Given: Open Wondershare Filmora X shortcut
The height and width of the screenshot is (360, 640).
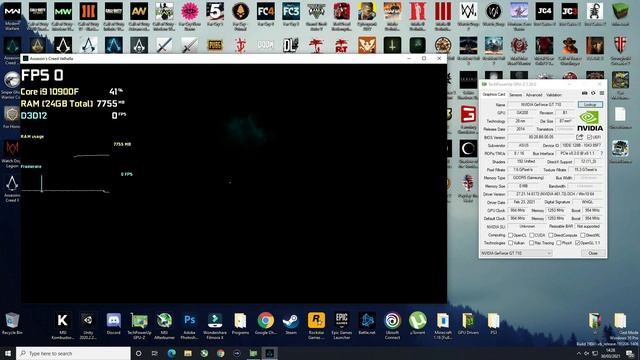Looking at the screenshot, I should pyautogui.click(x=215, y=321).
